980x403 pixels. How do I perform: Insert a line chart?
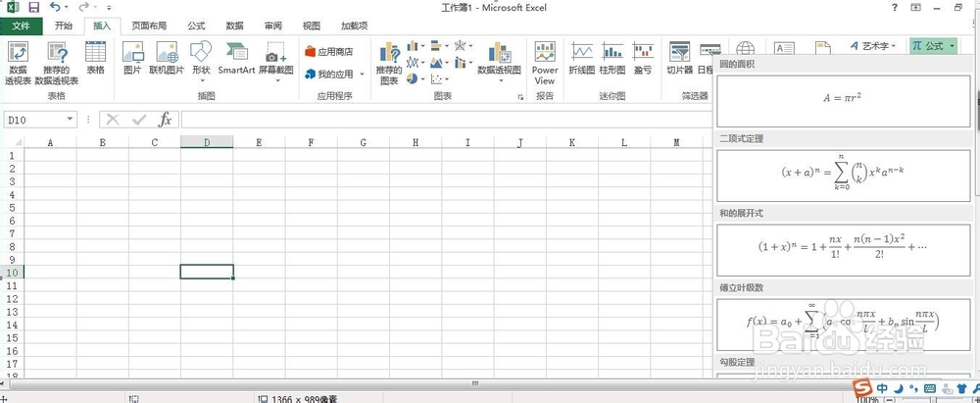pyautogui.click(x=413, y=63)
